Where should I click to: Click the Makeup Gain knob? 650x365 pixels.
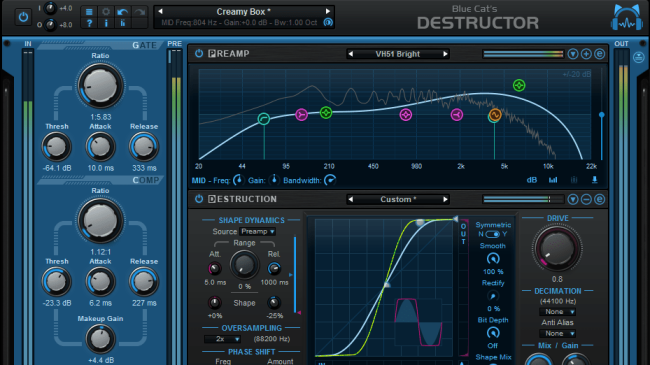click(100, 339)
